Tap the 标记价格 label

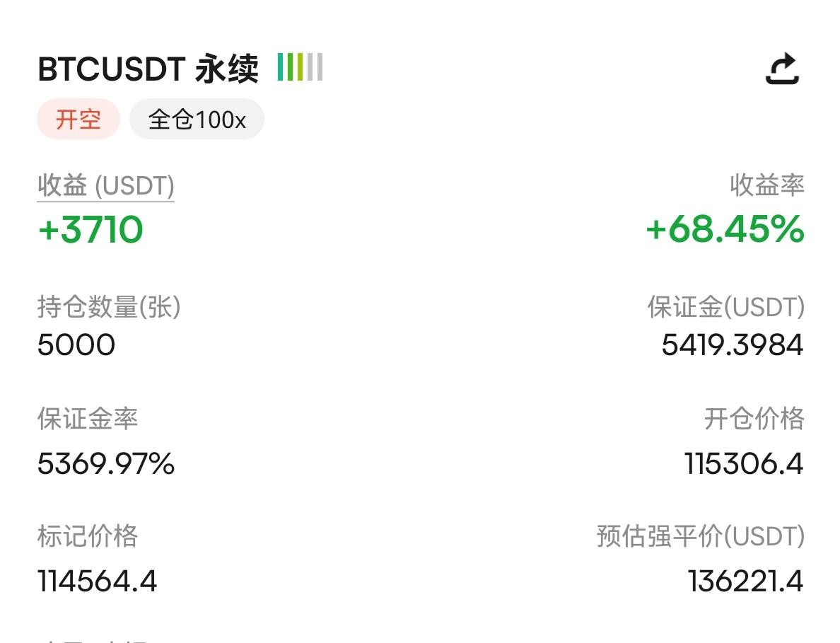(x=87, y=536)
